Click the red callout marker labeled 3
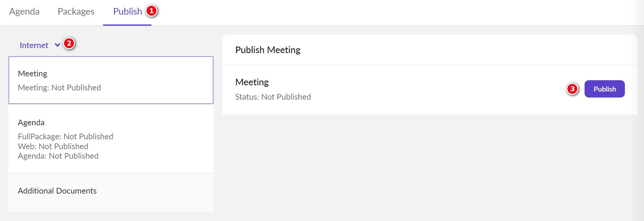Screen dimensions: 644x221 571,89
